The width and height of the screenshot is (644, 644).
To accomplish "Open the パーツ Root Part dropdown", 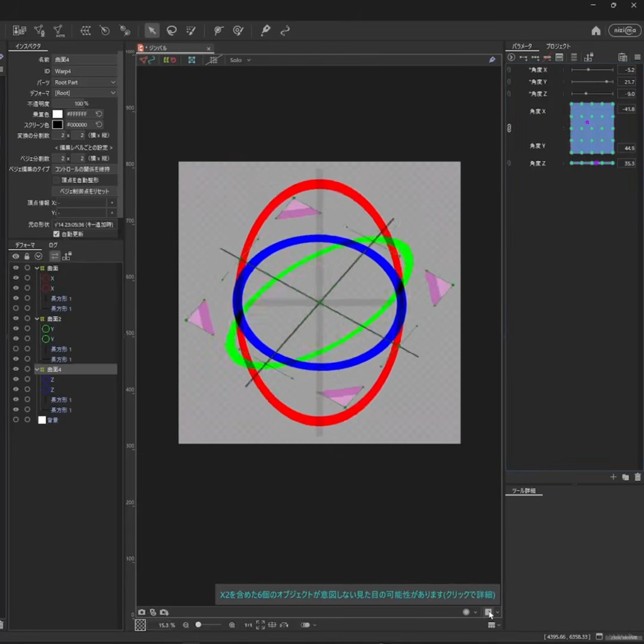I will [x=85, y=82].
